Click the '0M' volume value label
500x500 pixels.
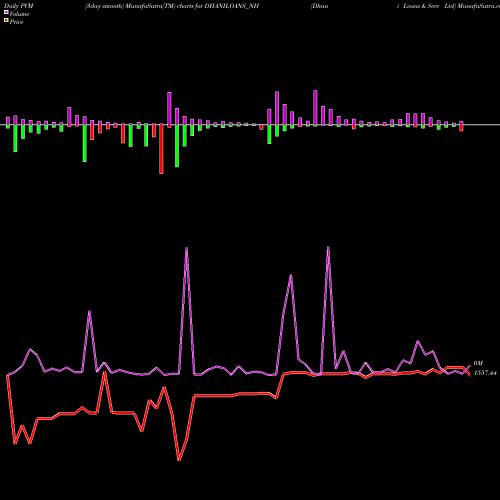478,363
